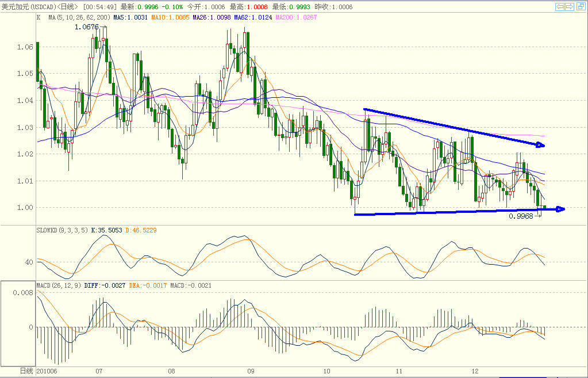Click the orange MA10:1.0085 value
The image size is (588, 378).
click(170, 17)
